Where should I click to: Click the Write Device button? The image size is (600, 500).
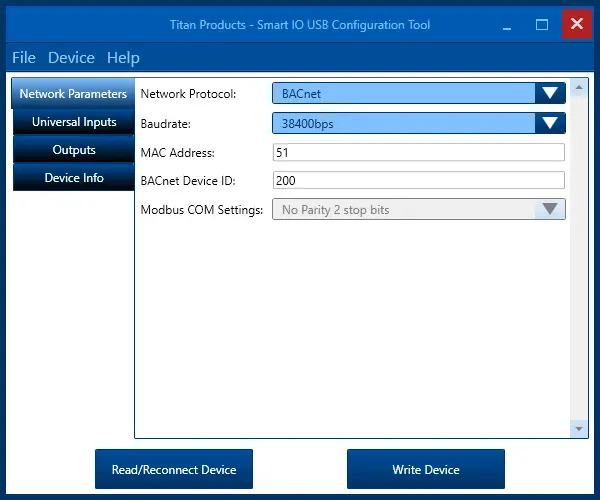[425, 469]
